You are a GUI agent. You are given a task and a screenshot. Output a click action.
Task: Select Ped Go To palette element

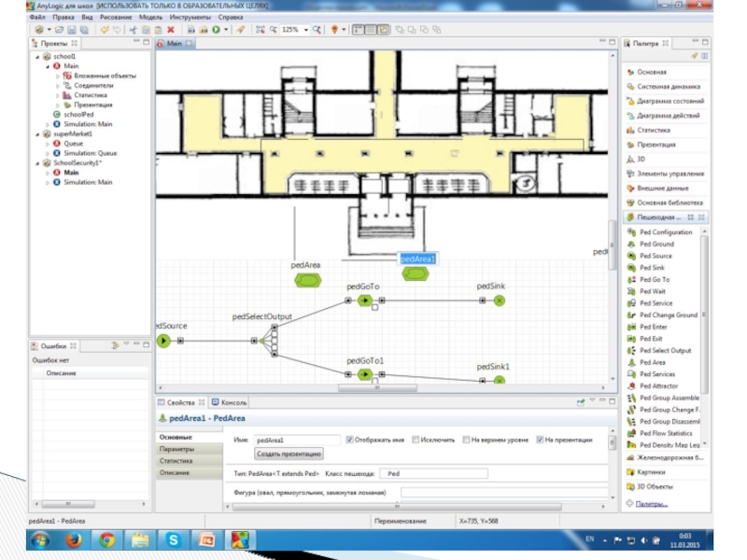coord(655,279)
